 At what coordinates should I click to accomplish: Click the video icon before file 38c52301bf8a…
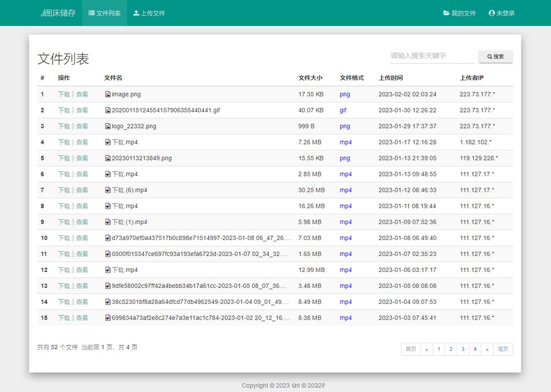(x=108, y=301)
